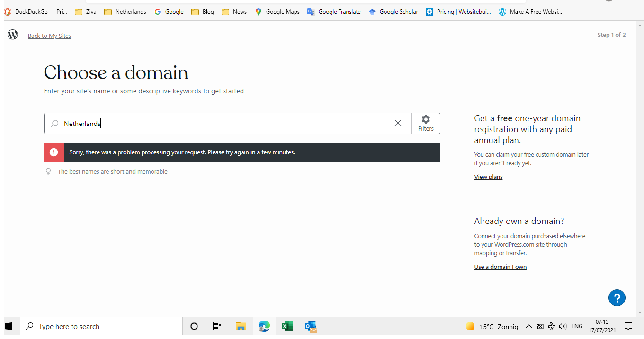Open the Ziva bookmarks folder
The image size is (644, 339).
pos(86,12)
